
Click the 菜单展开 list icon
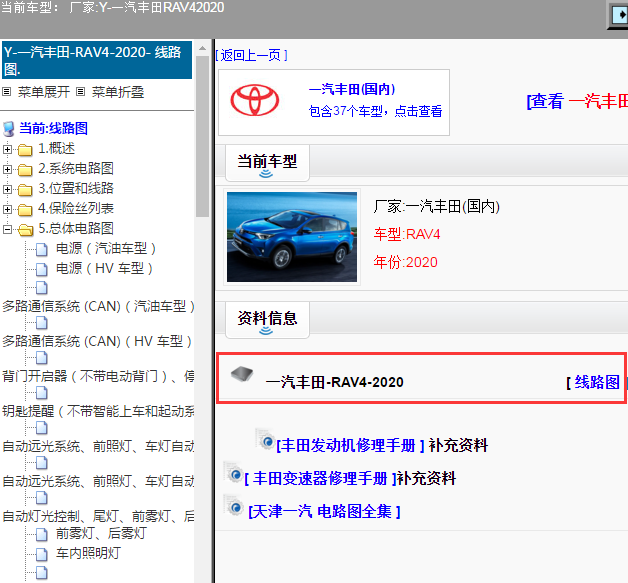[6, 92]
